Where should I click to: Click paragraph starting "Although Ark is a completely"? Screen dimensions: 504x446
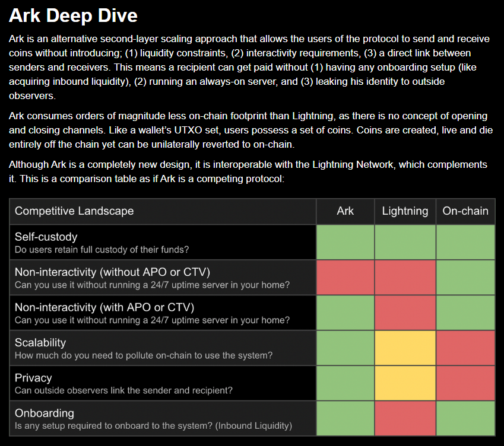click(248, 171)
